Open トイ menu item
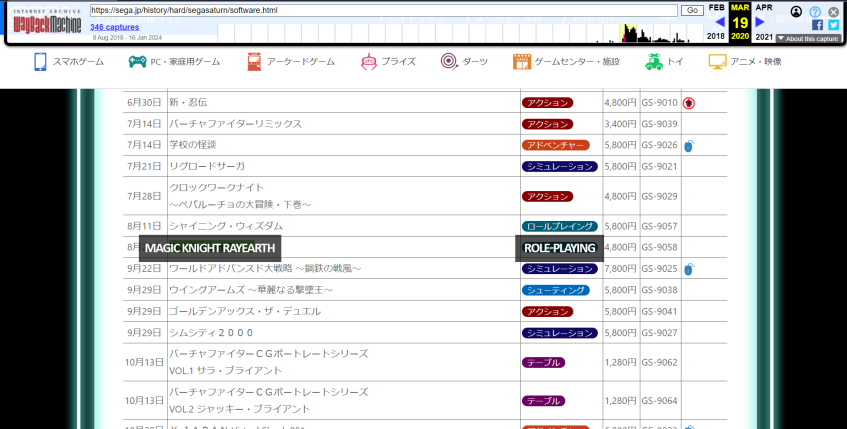The height and width of the screenshot is (429, 847). [x=664, y=62]
